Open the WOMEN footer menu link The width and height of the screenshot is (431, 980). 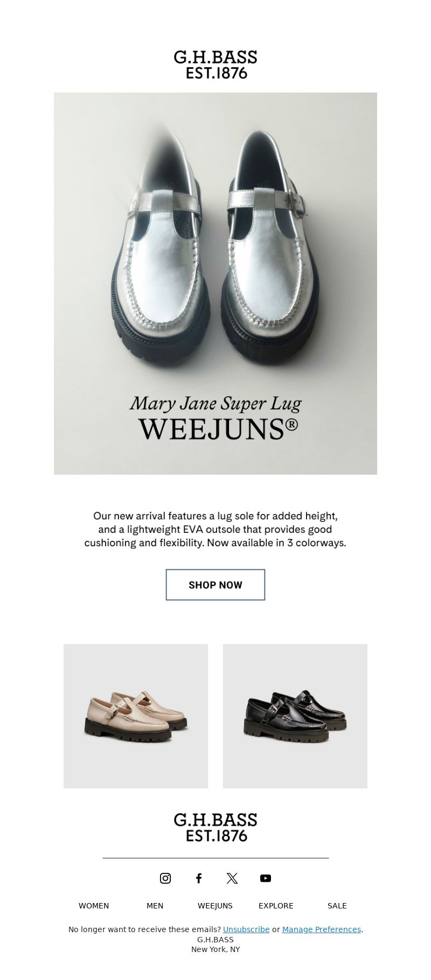[94, 906]
